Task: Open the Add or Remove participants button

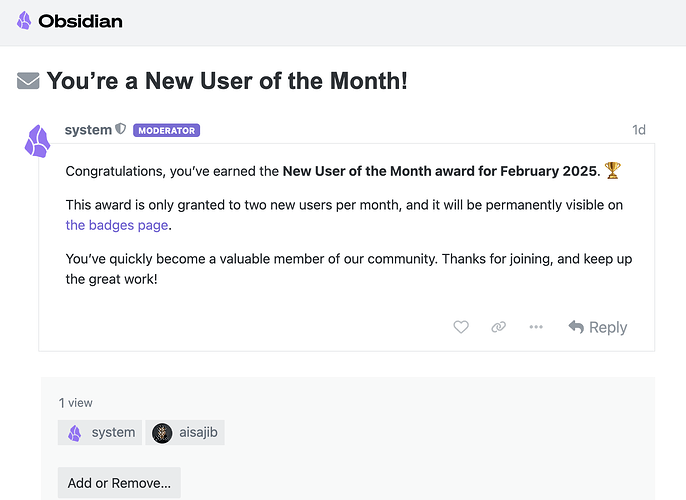Action: click(119, 483)
